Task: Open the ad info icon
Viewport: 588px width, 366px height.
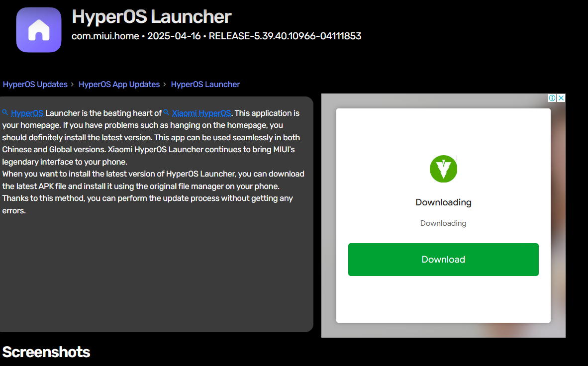Action: tap(552, 98)
